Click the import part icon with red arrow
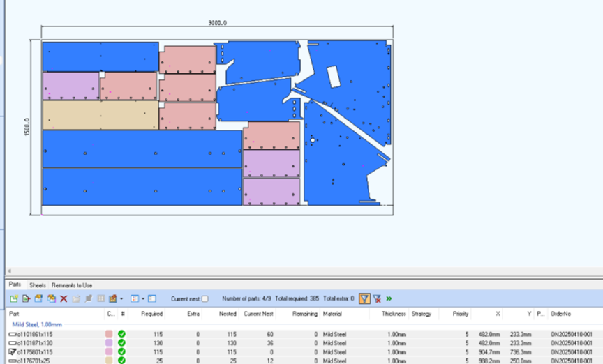Image resolution: width=603 pixels, height=364 pixels. click(x=26, y=298)
